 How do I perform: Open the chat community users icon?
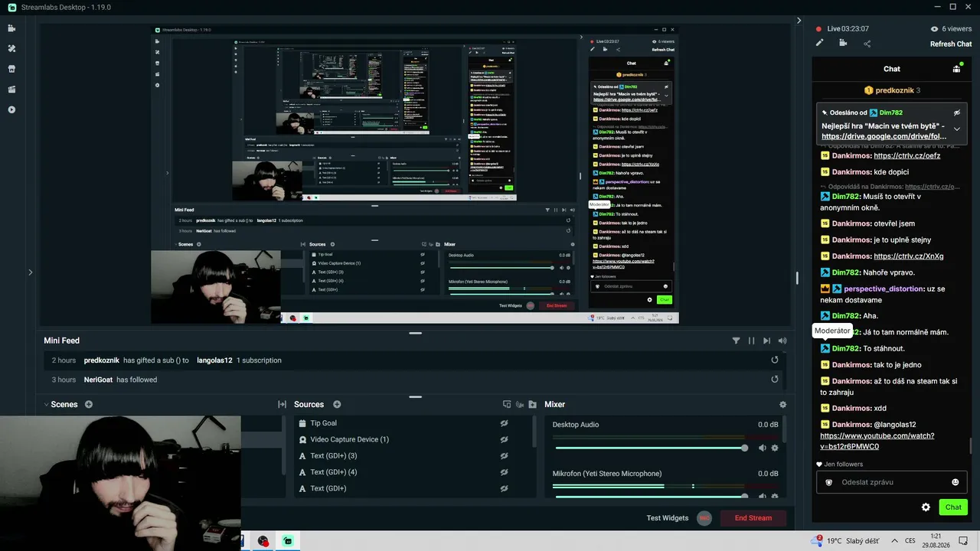coord(956,69)
